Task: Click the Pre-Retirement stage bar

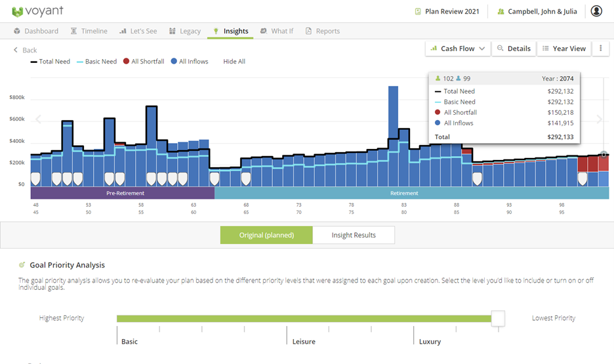Action: (123, 193)
